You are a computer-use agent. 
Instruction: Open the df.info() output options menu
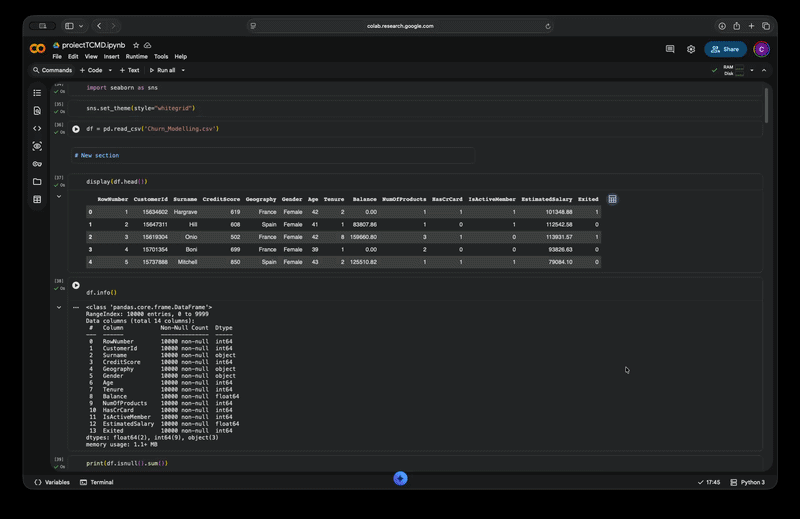point(76,308)
